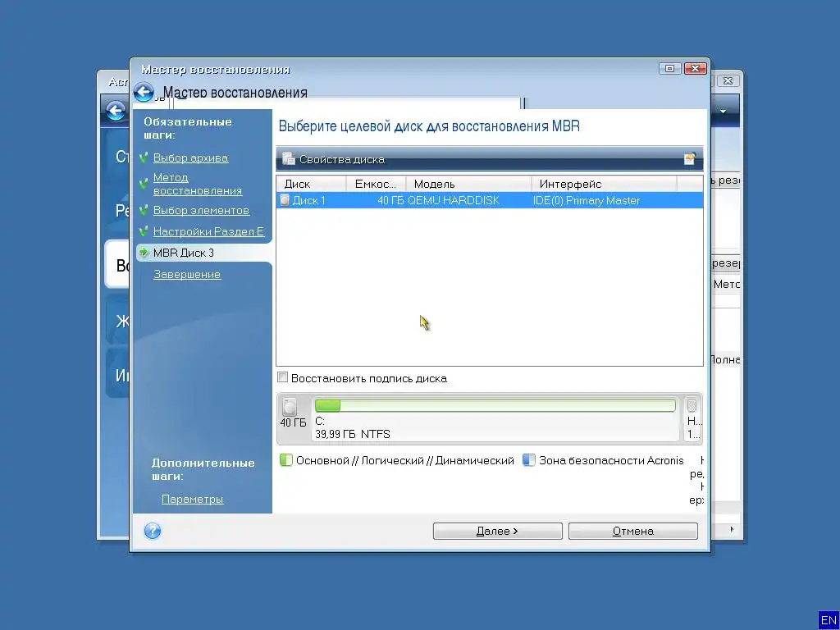Screen dimensions: 840x630
Task: Click the C: partition usage bar
Action: click(x=495, y=405)
